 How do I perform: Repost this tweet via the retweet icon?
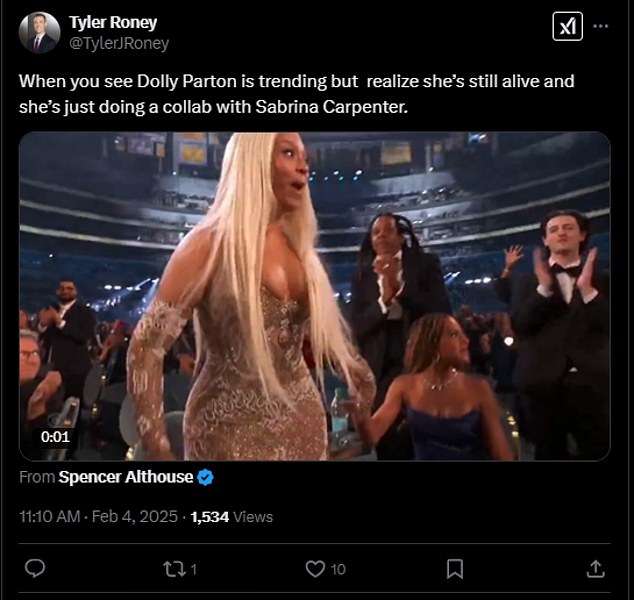coord(174,569)
